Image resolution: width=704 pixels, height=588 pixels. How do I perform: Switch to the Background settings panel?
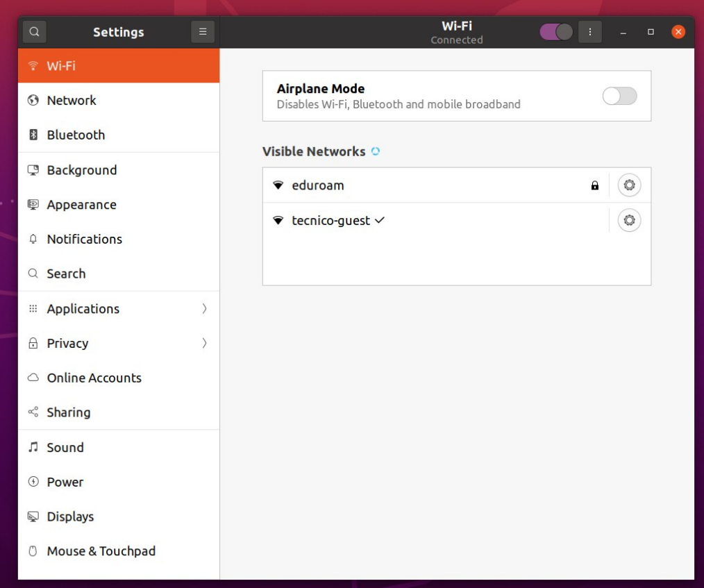pos(119,169)
